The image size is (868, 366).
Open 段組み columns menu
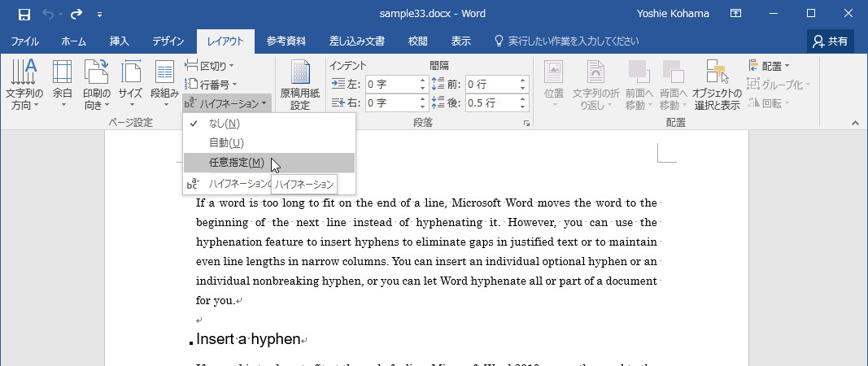tap(165, 84)
